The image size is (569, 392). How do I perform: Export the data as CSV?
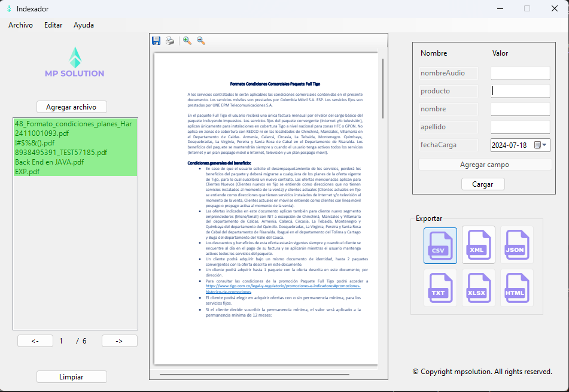click(x=440, y=245)
